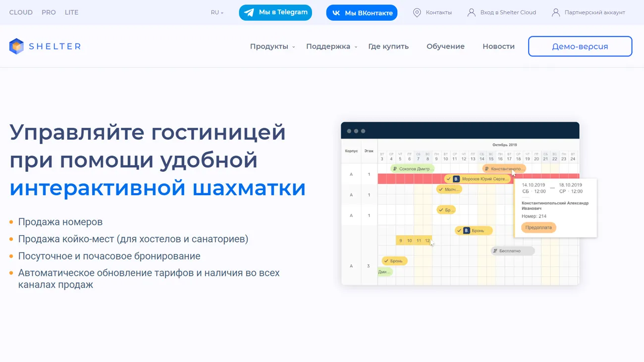Image resolution: width=644 pixels, height=362 pixels.
Task: Click the В badge on Морозов Юрий booking
Action: click(x=456, y=179)
